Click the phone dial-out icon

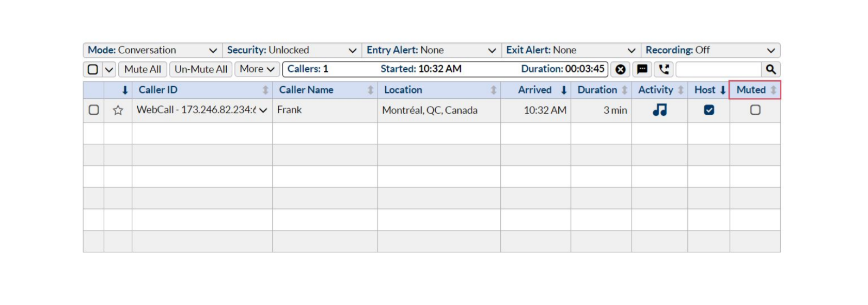coord(664,69)
